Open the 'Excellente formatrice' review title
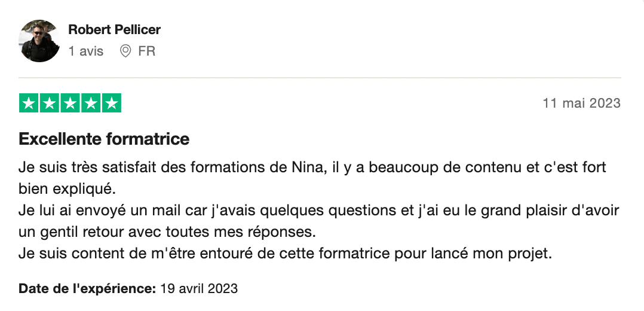Screen dimensions: 644x311 point(104,139)
